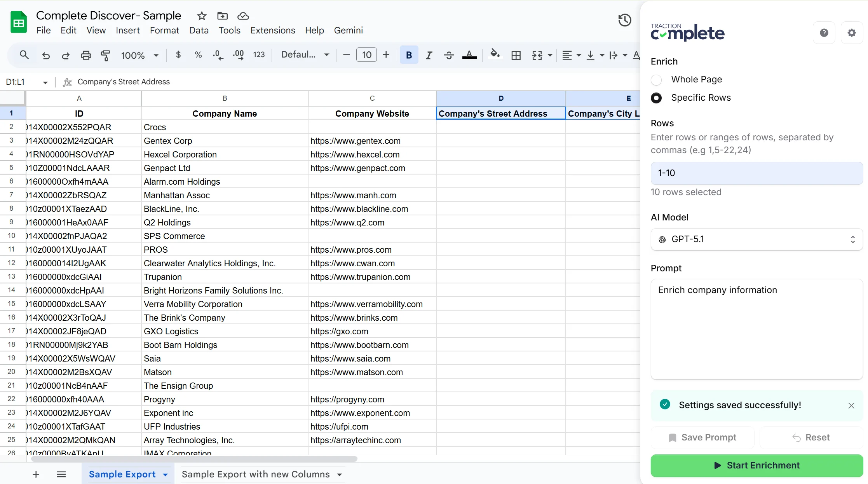Screen dimensions: 868x484
Task: Open the Traction Complete settings gear
Action: pyautogui.click(x=852, y=33)
